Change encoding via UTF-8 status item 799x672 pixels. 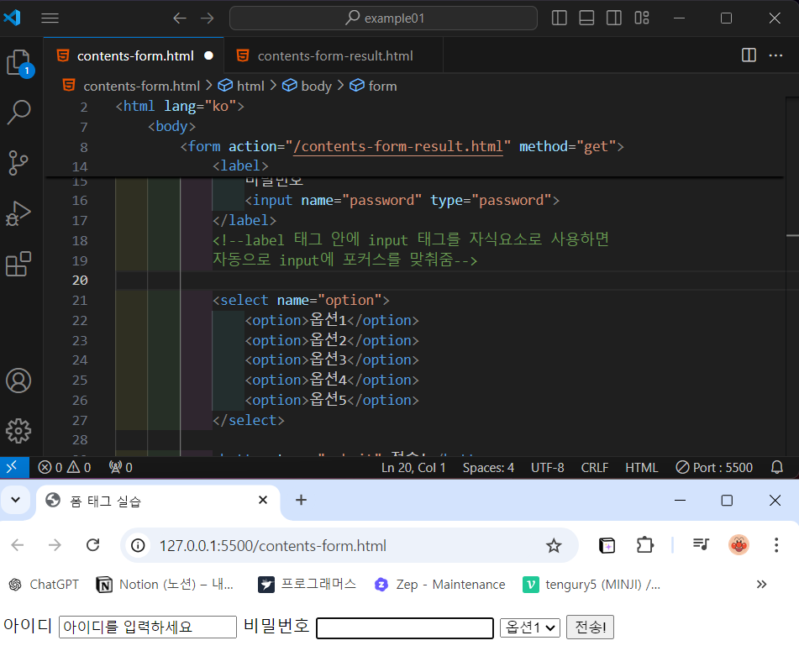pyautogui.click(x=547, y=468)
